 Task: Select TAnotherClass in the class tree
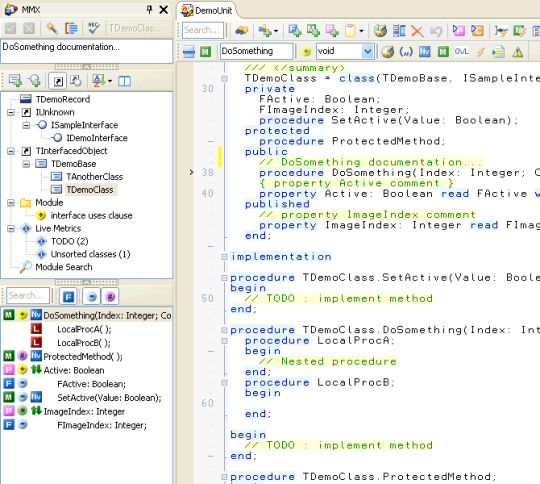click(94, 177)
